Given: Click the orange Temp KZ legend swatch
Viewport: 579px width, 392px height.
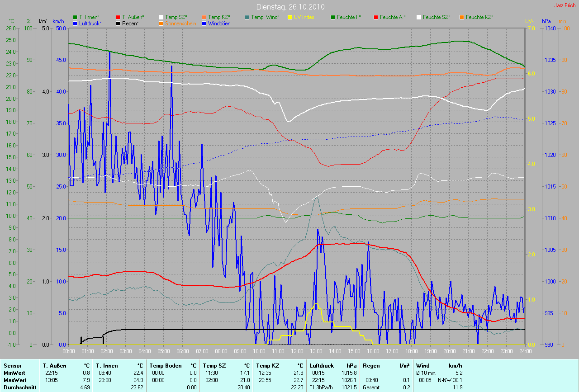Looking at the screenshot, I should (204, 17).
